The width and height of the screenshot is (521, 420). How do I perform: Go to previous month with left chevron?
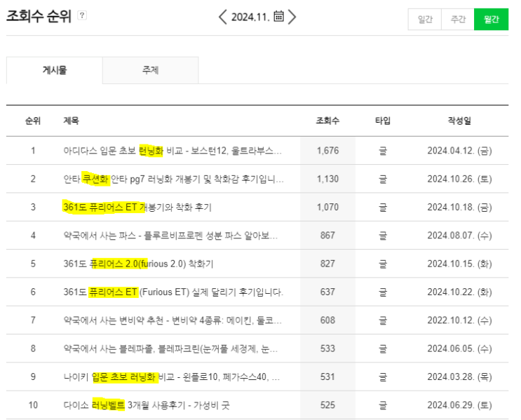pos(223,17)
